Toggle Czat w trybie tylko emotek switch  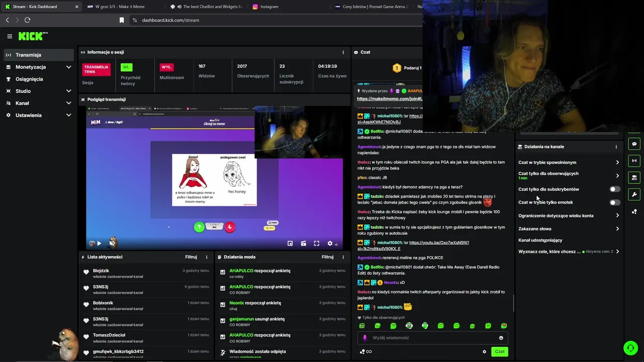[615, 203]
